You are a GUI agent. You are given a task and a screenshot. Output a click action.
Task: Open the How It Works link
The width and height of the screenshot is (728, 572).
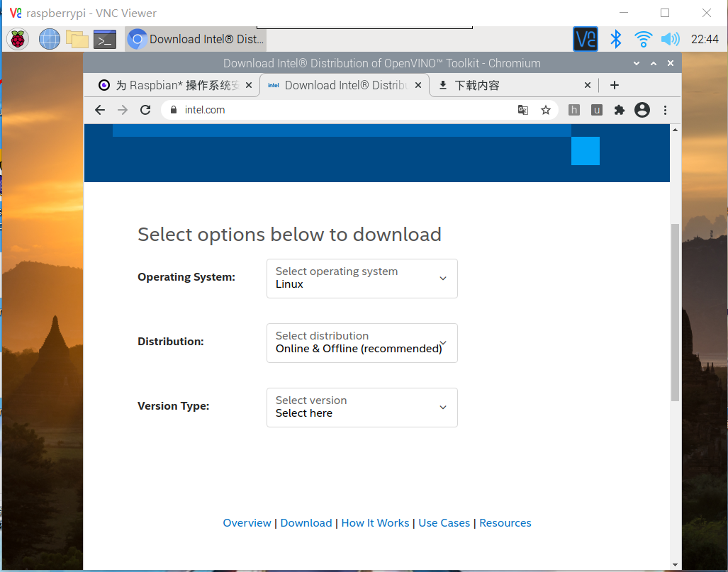pyautogui.click(x=375, y=523)
